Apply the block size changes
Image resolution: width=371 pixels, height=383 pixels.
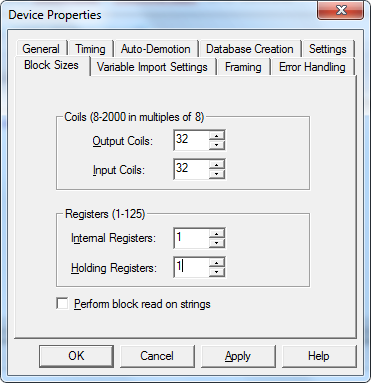(x=238, y=356)
